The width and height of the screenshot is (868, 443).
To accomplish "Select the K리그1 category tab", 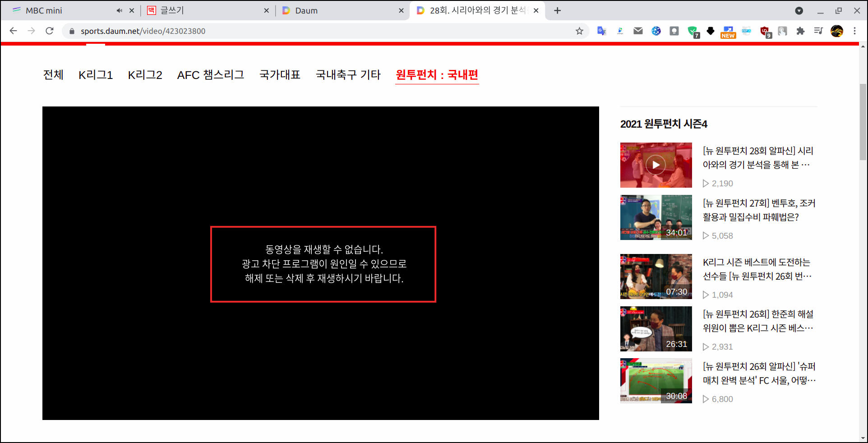I will pyautogui.click(x=96, y=75).
